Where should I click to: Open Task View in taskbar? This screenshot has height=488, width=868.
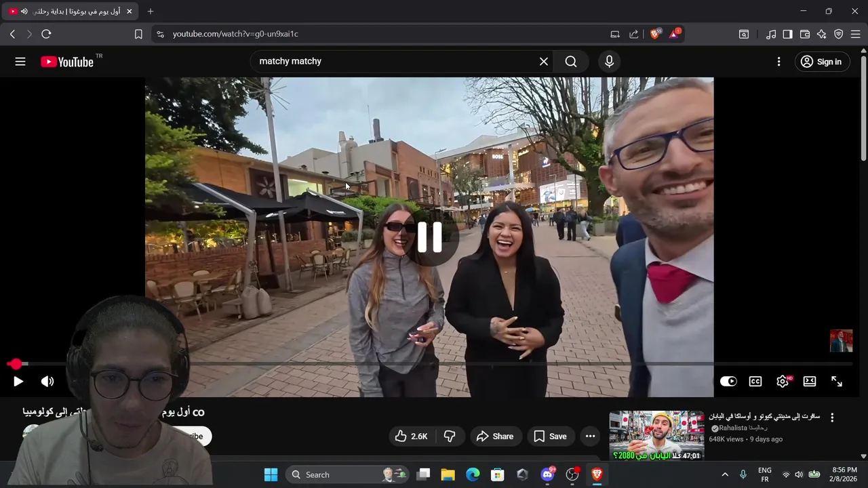(x=423, y=474)
